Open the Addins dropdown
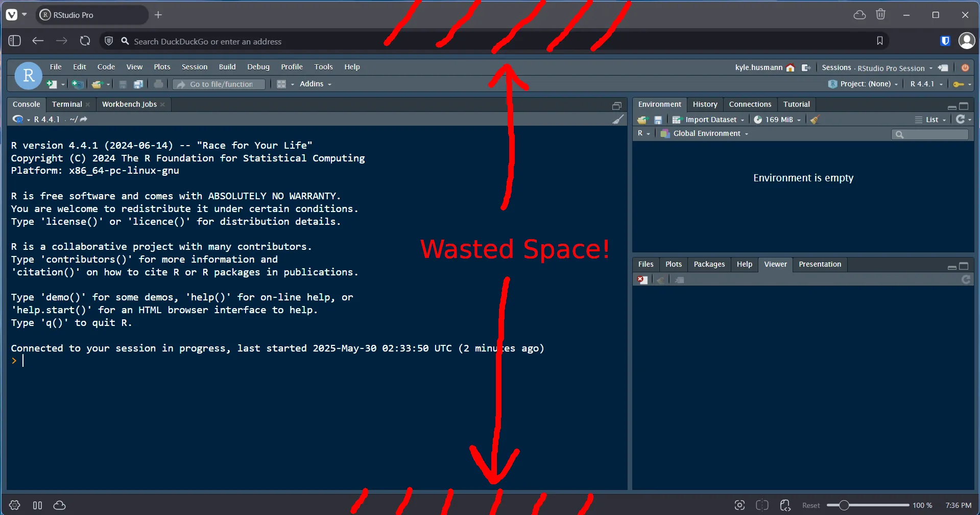The image size is (980, 515). click(315, 84)
